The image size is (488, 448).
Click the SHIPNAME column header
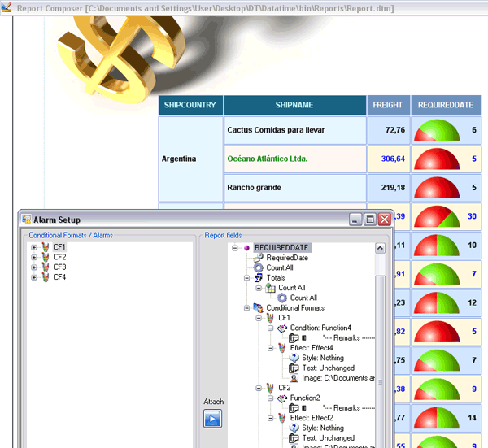[294, 105]
